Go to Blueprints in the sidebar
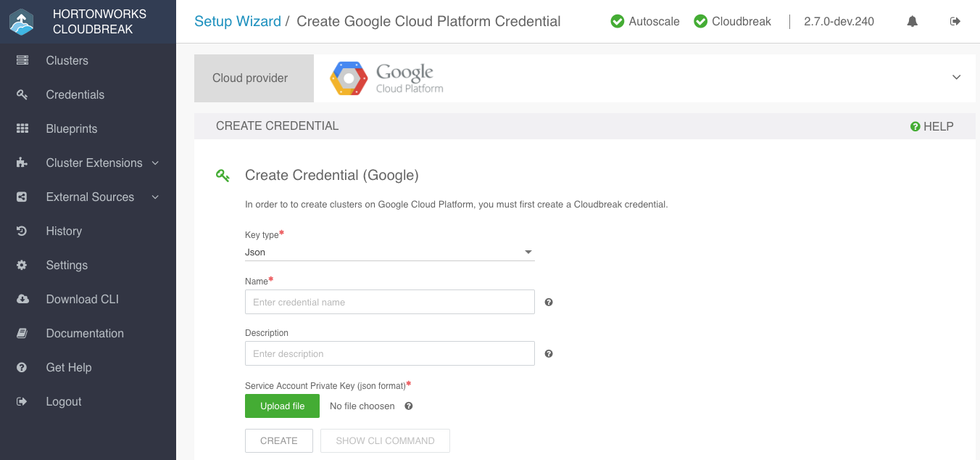 point(71,129)
